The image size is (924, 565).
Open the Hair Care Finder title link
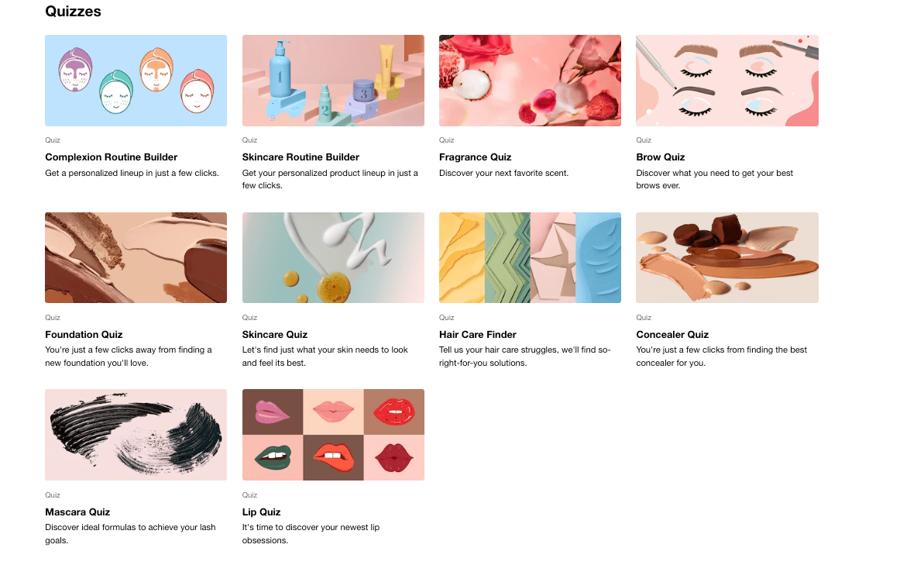(x=477, y=334)
